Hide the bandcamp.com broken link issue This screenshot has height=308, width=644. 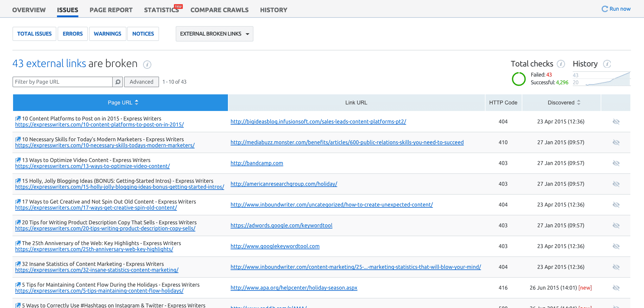click(x=616, y=163)
